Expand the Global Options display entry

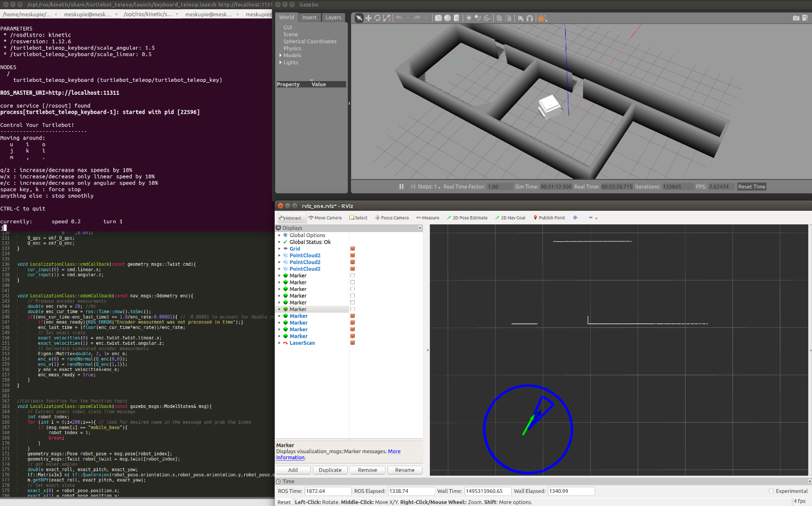pyautogui.click(x=280, y=235)
